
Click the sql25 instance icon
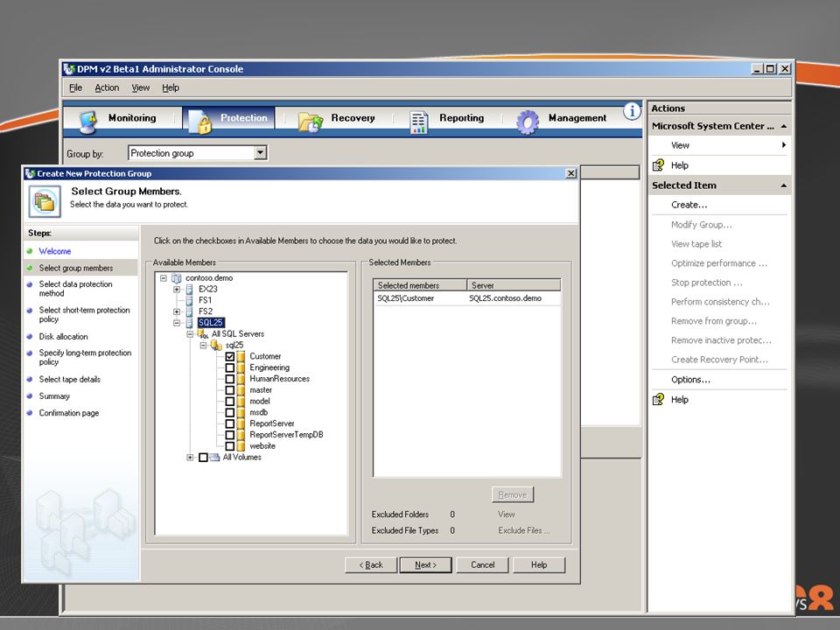click(x=216, y=345)
